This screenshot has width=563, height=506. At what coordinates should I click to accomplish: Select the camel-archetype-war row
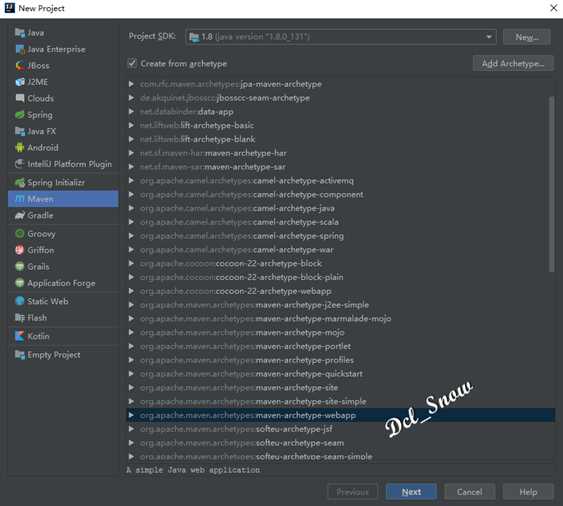341,250
